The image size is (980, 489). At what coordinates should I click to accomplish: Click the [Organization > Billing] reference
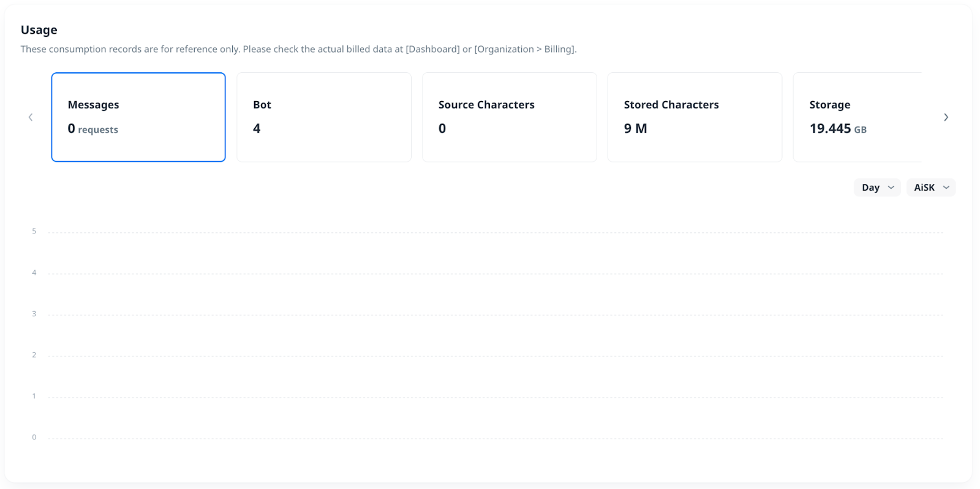coord(525,49)
